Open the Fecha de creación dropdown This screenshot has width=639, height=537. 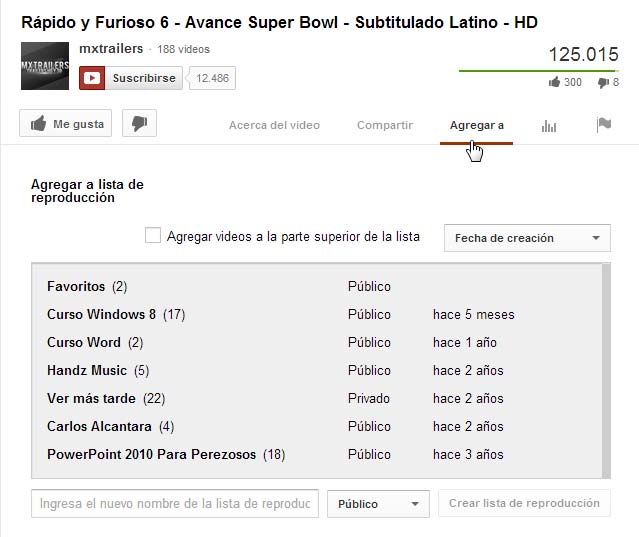coord(526,238)
